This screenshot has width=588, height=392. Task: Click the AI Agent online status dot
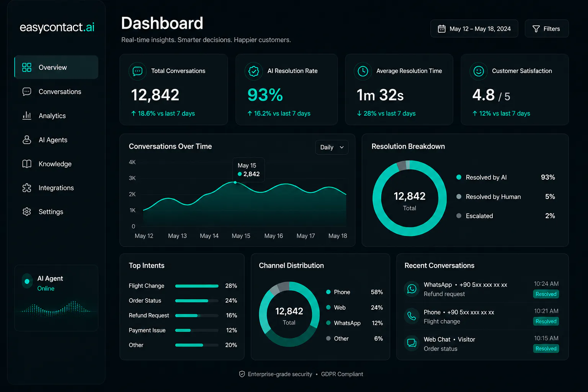(27, 281)
